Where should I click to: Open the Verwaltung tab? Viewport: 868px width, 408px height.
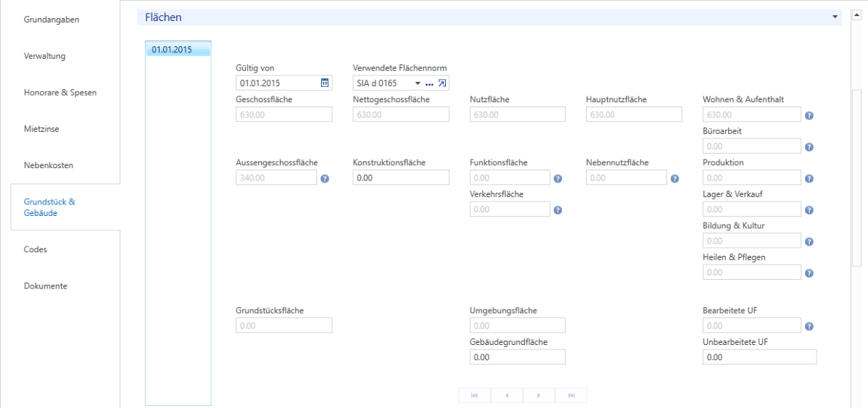point(46,56)
